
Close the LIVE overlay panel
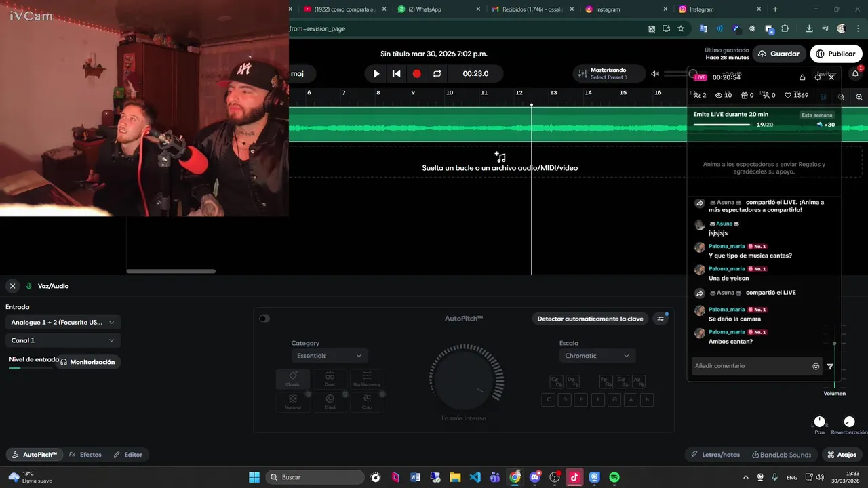[831, 77]
